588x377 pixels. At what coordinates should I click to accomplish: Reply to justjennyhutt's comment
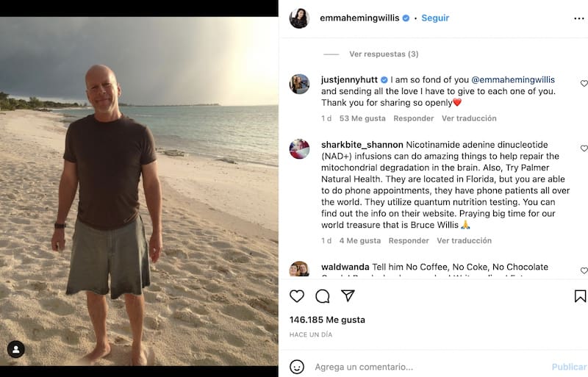coord(413,118)
